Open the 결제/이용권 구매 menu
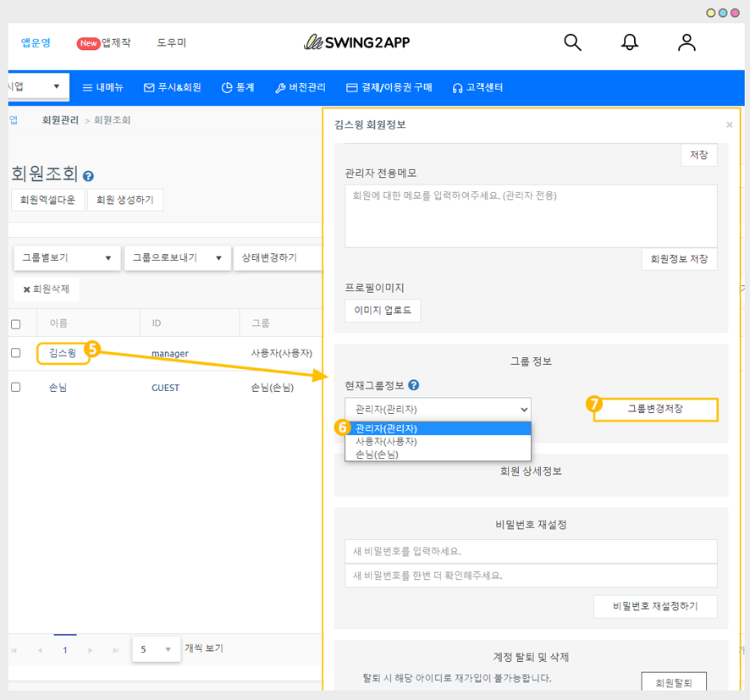Image resolution: width=750 pixels, height=700 pixels. pyautogui.click(x=389, y=87)
